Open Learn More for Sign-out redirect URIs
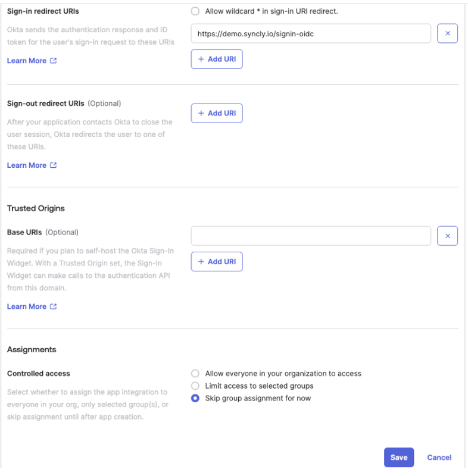The height and width of the screenshot is (476, 468). pyautogui.click(x=26, y=165)
